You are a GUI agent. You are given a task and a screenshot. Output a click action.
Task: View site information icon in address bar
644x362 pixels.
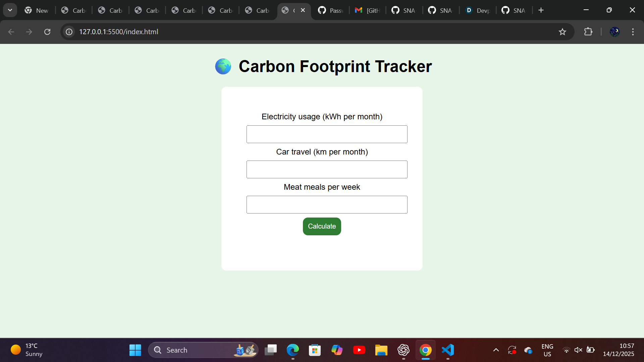coord(69,32)
